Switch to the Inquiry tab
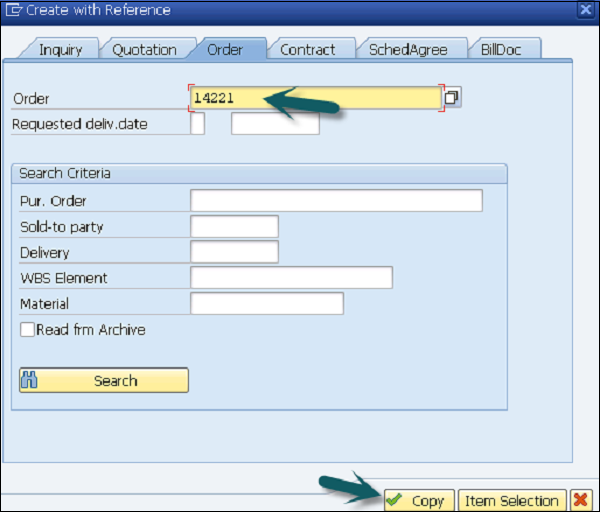Image resolution: width=600 pixels, height=512 pixels. [x=60, y=50]
